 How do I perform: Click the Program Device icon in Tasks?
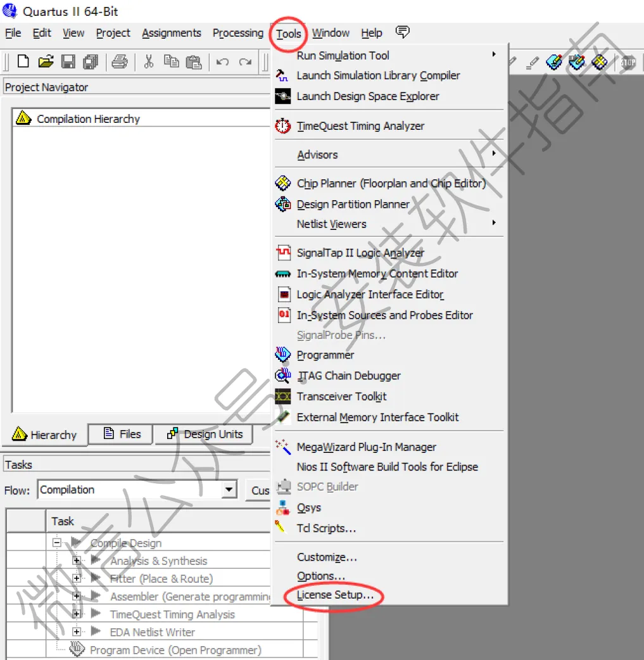pyautogui.click(x=77, y=649)
